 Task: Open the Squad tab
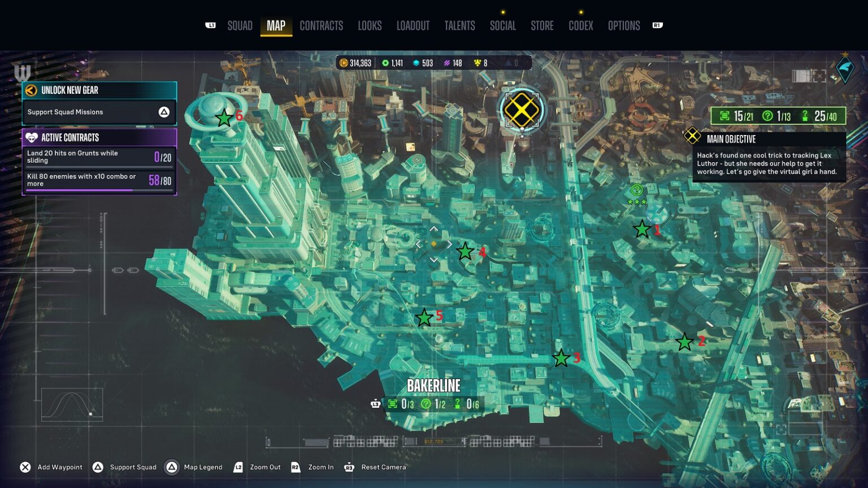click(x=240, y=25)
